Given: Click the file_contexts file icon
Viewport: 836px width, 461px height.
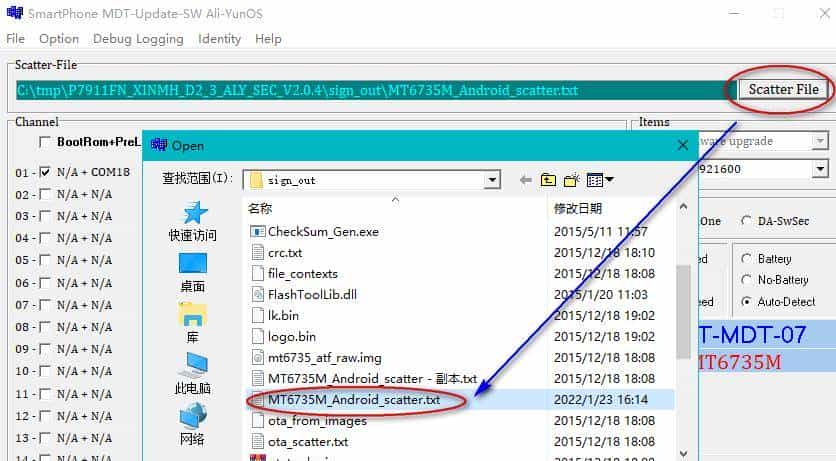Looking at the screenshot, I should 258,273.
